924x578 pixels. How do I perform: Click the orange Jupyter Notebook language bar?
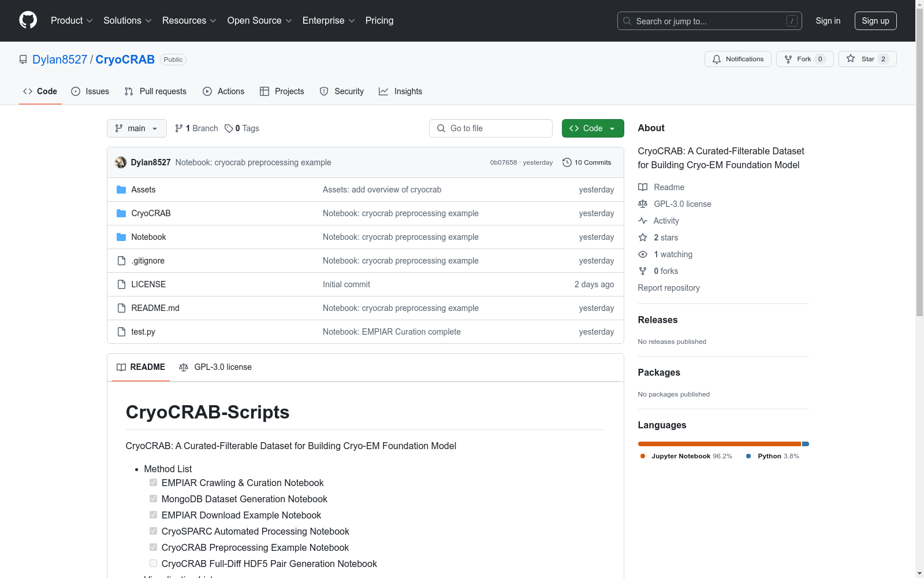[720, 444]
